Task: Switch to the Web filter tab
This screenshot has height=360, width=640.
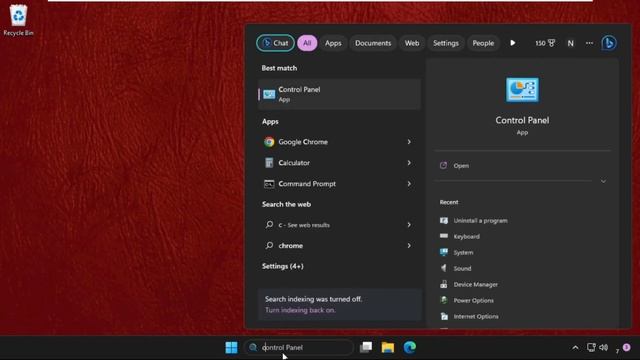Action: (412, 43)
